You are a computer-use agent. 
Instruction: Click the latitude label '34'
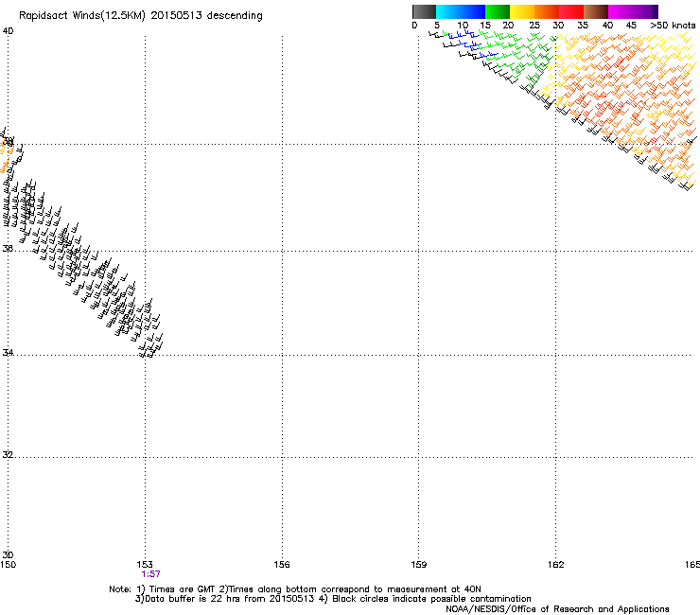[8, 352]
